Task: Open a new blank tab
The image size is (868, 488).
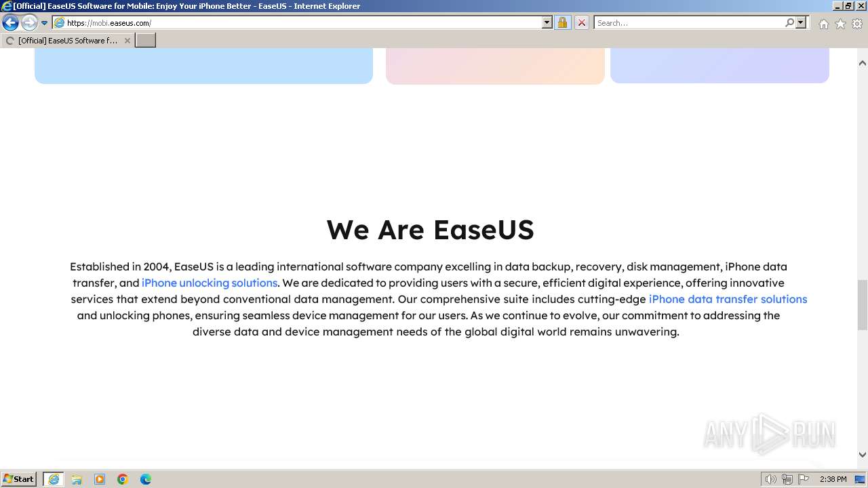Action: (x=146, y=41)
